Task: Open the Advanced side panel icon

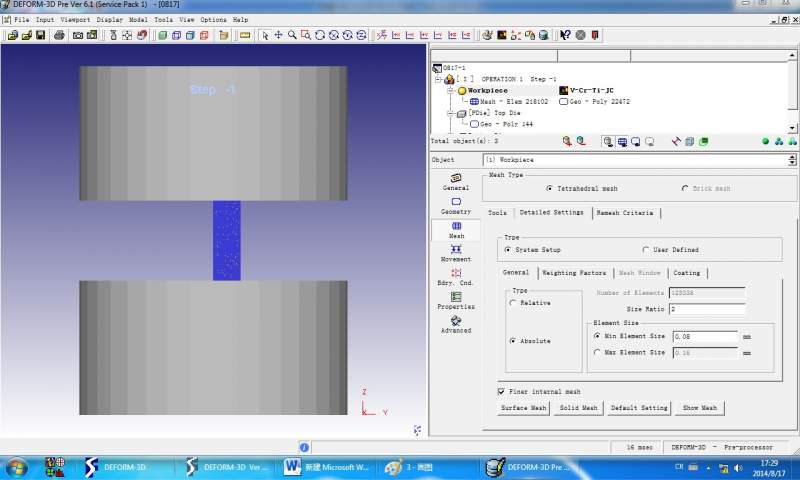Action: [x=456, y=324]
